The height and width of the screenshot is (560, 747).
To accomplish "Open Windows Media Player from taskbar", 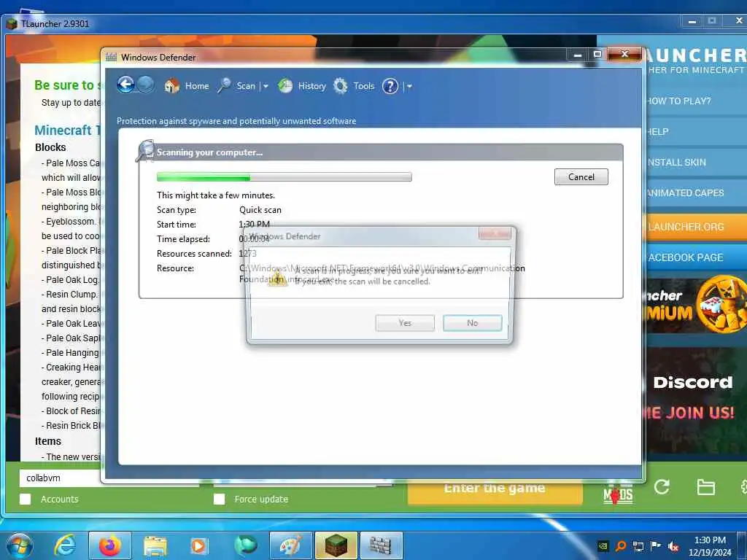I will [x=199, y=545].
